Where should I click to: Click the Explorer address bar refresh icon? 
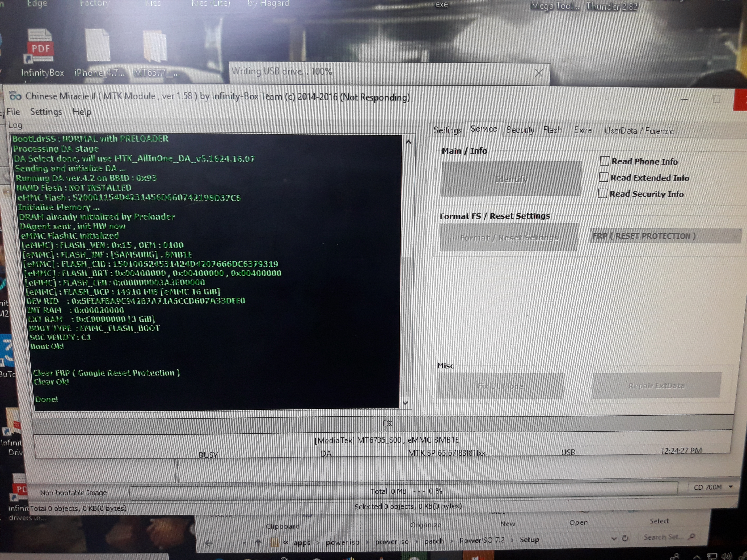[625, 538]
